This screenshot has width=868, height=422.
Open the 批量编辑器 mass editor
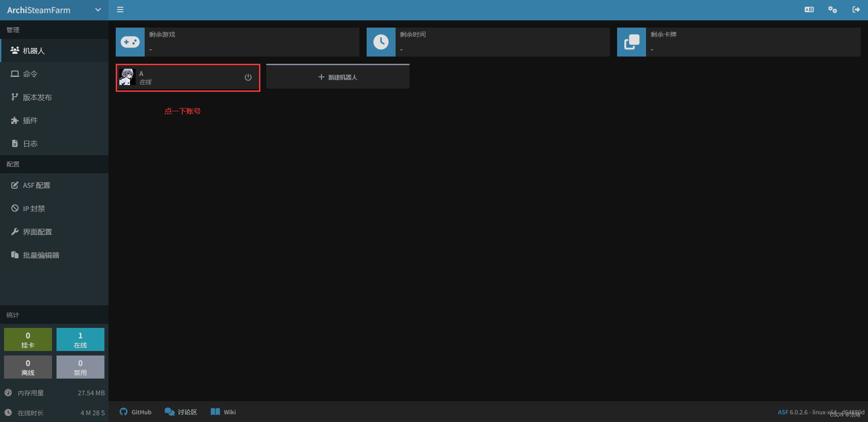tap(41, 255)
